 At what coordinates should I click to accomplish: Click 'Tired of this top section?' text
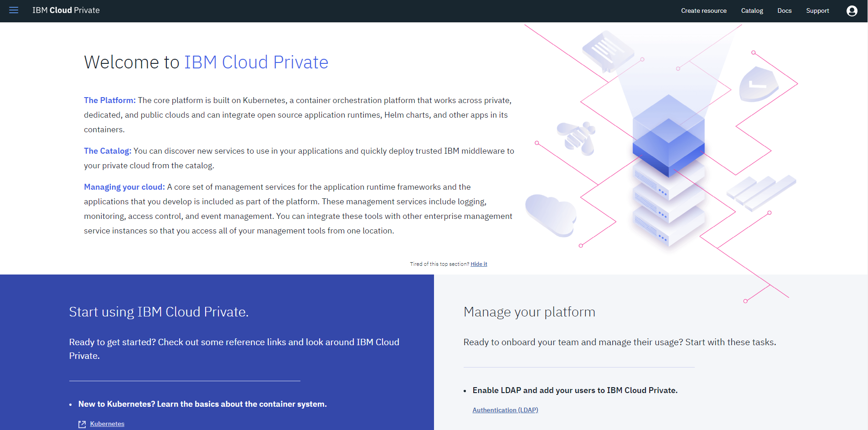click(x=439, y=264)
